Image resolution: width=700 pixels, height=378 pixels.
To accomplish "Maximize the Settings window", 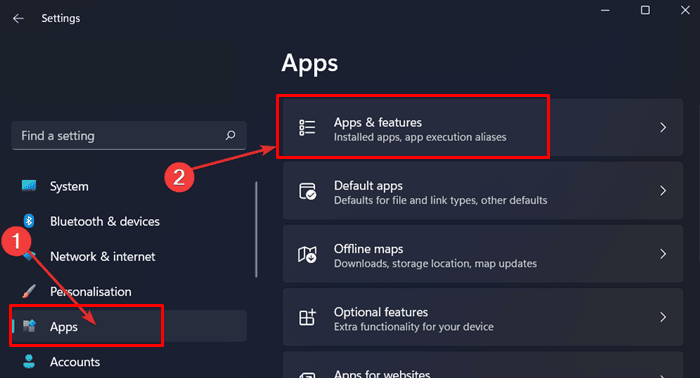I will click(x=645, y=10).
